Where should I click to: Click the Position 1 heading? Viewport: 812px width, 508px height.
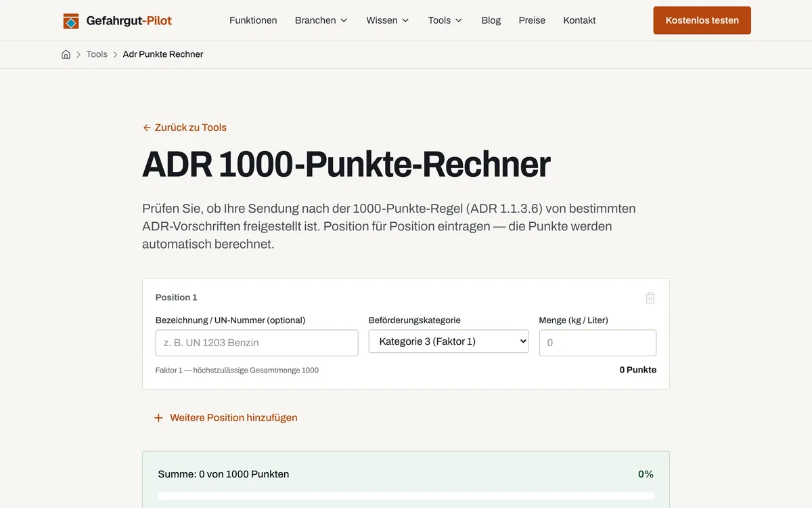click(176, 297)
